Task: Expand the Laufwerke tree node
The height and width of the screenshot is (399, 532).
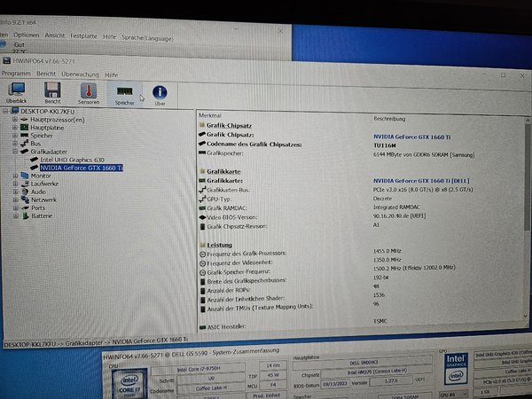Action: [15, 184]
